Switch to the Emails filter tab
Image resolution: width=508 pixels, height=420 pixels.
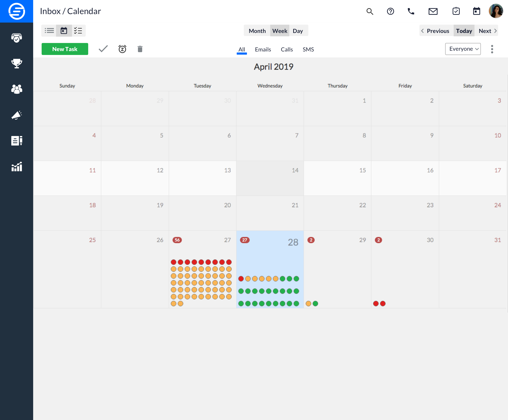(x=263, y=49)
